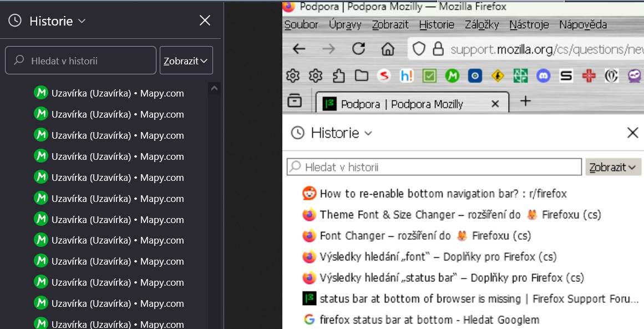Close the dark Historie sidebar
Viewport: 644px width, 329px height.
(x=205, y=21)
